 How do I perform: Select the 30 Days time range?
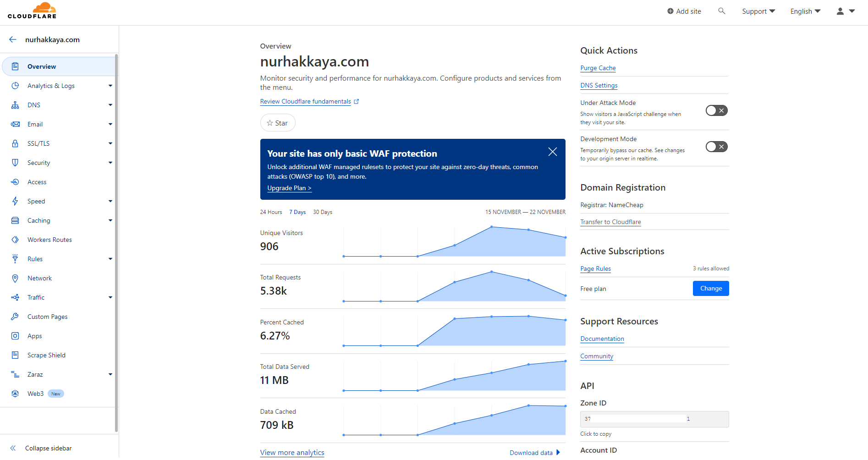click(323, 212)
